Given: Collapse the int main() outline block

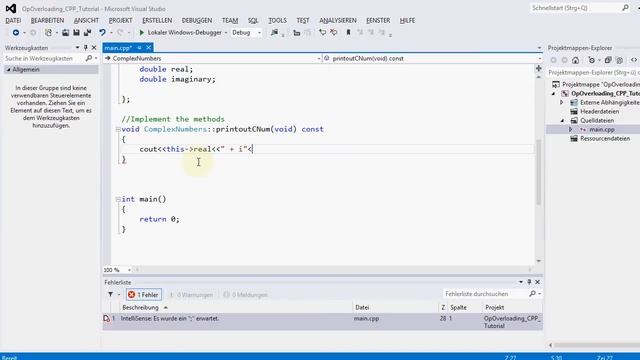Looking at the screenshot, I should click(x=118, y=199).
